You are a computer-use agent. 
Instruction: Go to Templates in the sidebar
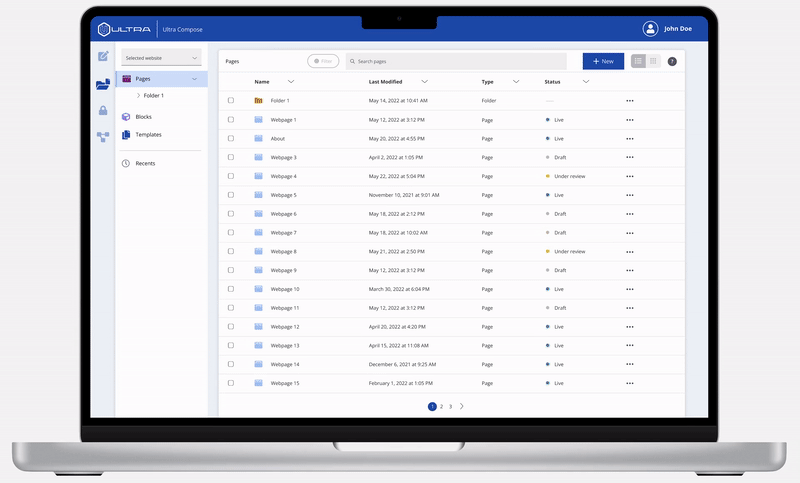[147, 134]
